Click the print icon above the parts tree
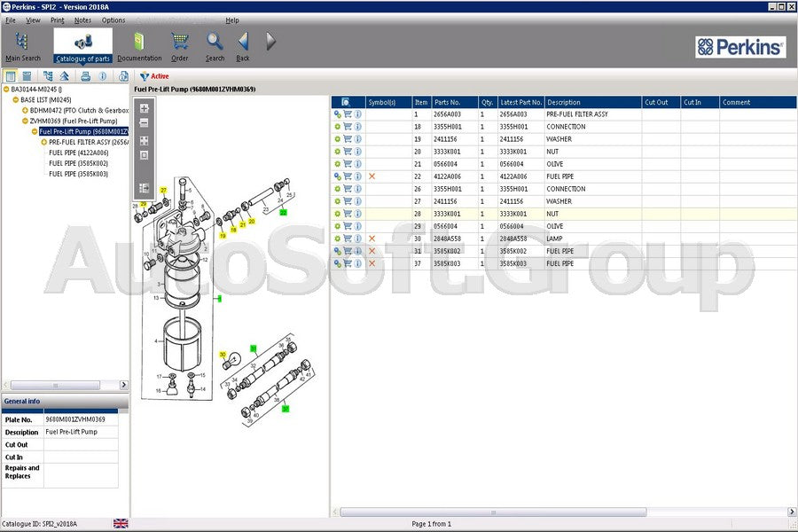798x532 pixels. pyautogui.click(x=84, y=75)
